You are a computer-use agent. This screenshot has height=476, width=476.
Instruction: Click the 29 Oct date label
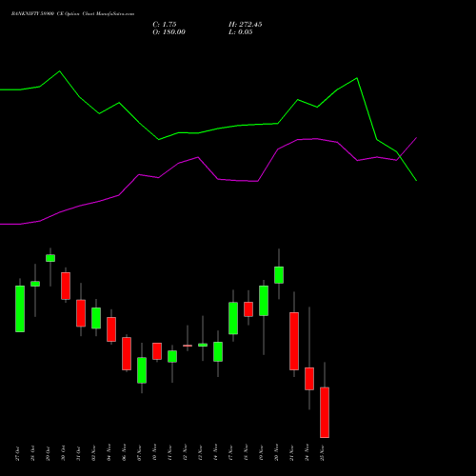[x=48, y=453]
